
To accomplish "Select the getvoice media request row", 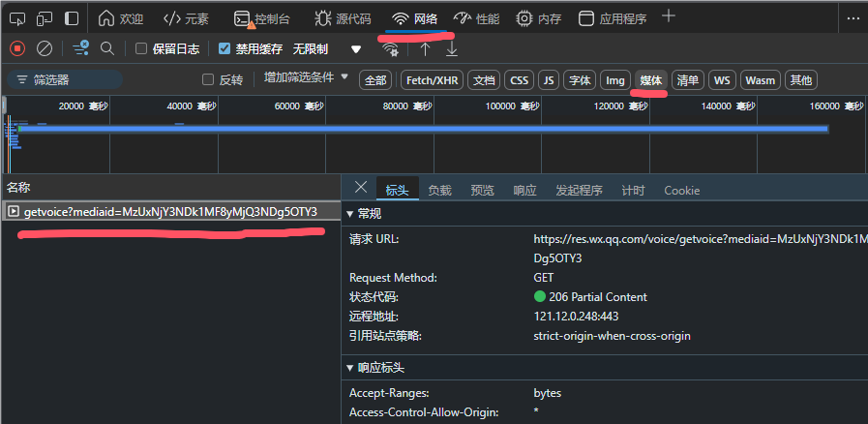I will coord(169,211).
